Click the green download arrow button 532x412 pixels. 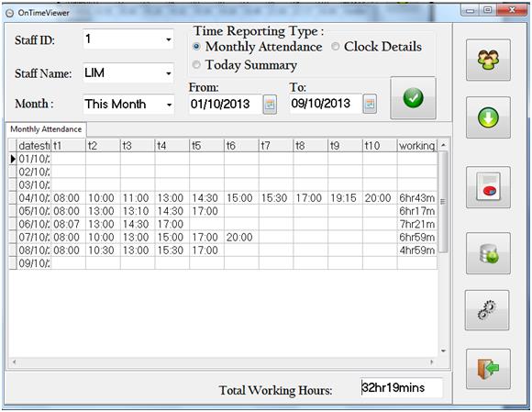click(x=488, y=117)
